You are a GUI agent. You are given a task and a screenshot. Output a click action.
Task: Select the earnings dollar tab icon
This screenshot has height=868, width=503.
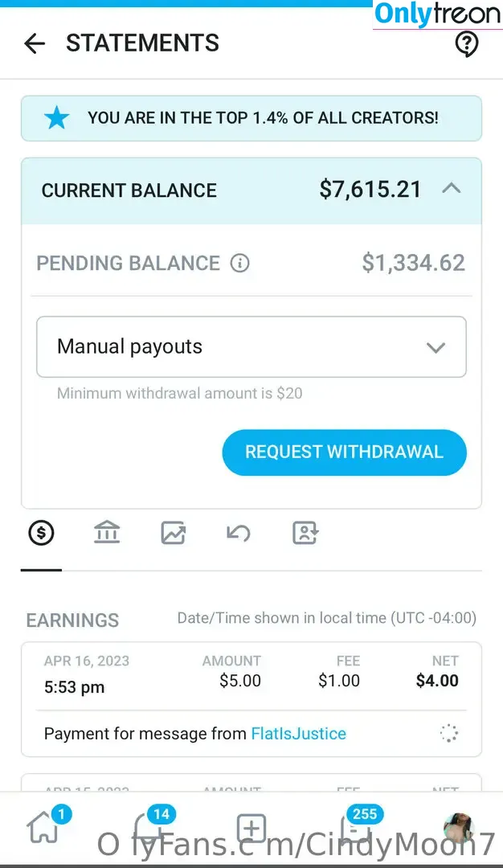[41, 533]
